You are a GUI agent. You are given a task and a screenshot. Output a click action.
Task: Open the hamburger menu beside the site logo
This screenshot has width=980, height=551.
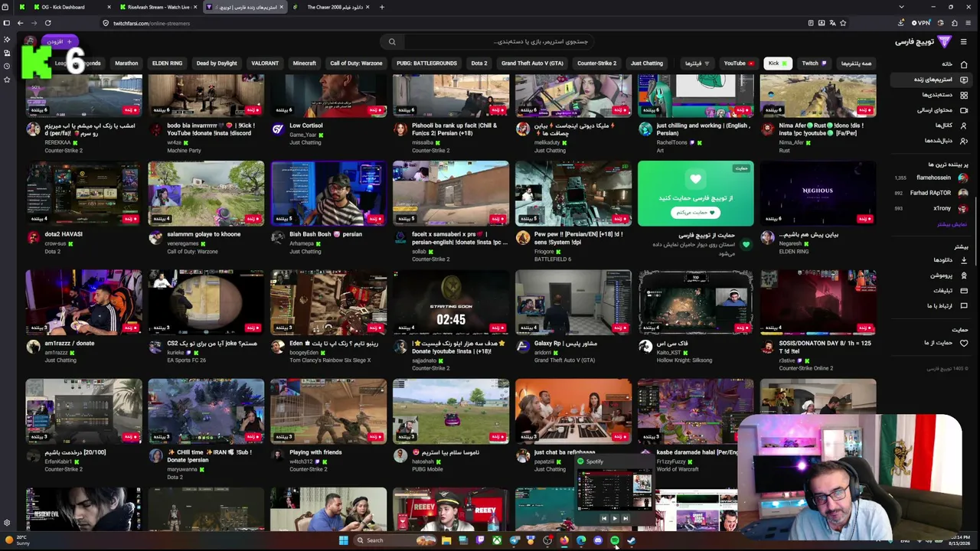point(964,41)
